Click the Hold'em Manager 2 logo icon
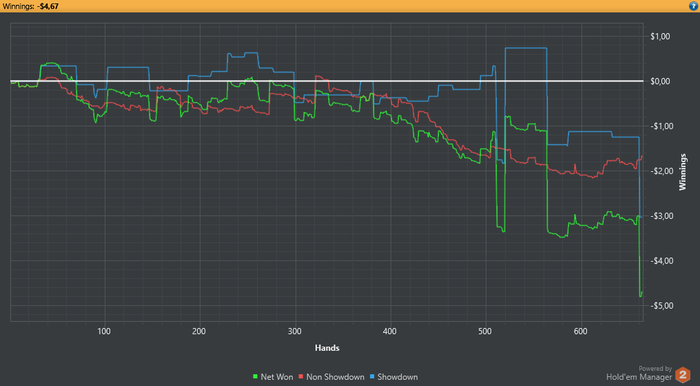Viewport: 700px width, 386px height. (683, 375)
